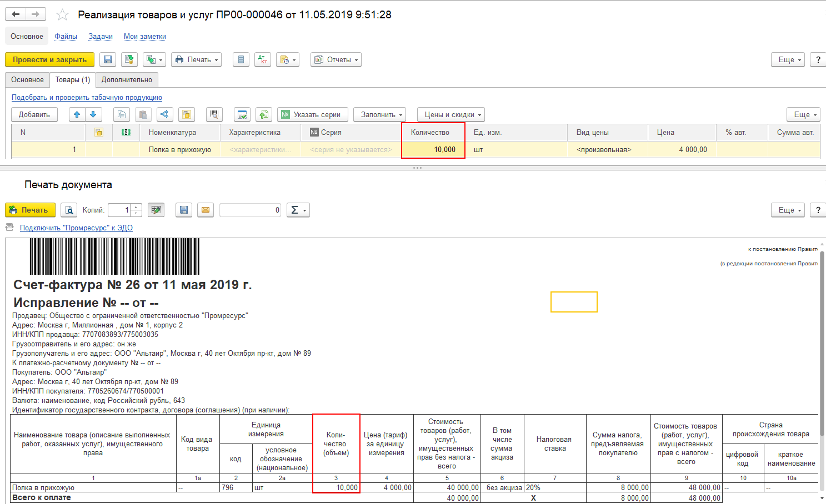This screenshot has width=826, height=504.
Task: Switch to the Основное tab
Action: [x=27, y=79]
